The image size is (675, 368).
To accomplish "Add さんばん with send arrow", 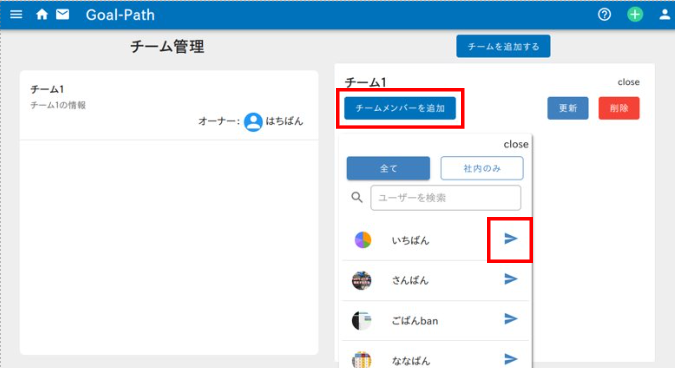I will tap(511, 279).
